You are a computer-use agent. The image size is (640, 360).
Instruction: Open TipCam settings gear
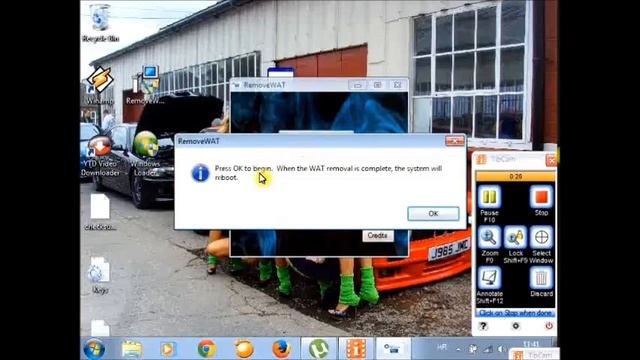coord(516,326)
